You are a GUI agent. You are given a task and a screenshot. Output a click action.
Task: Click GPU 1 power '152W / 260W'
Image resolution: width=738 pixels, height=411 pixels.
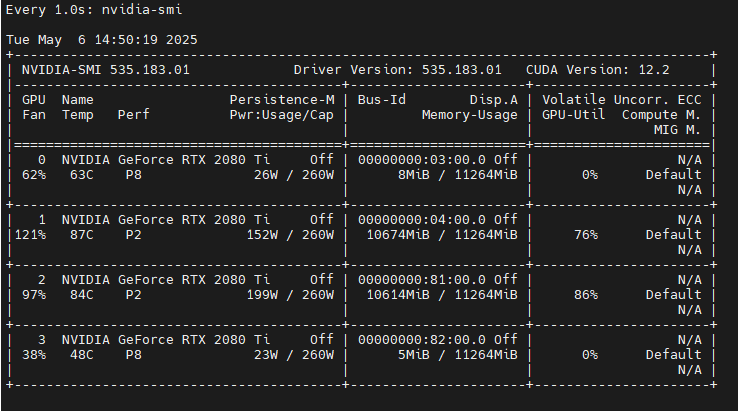point(290,235)
